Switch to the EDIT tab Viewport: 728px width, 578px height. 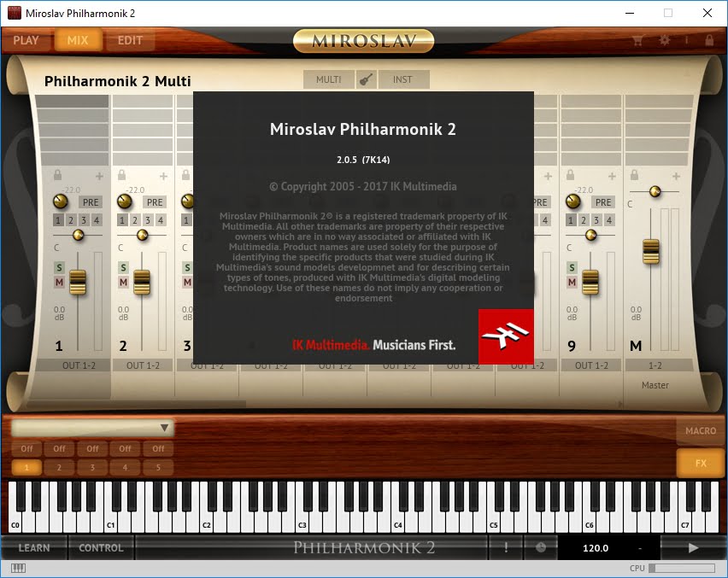click(130, 40)
